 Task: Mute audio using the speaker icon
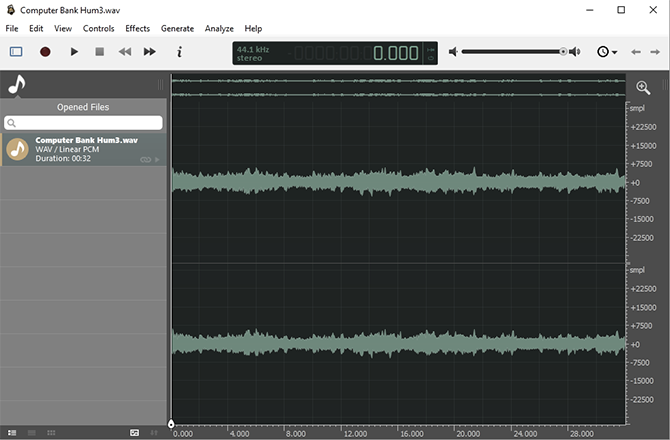tap(453, 52)
